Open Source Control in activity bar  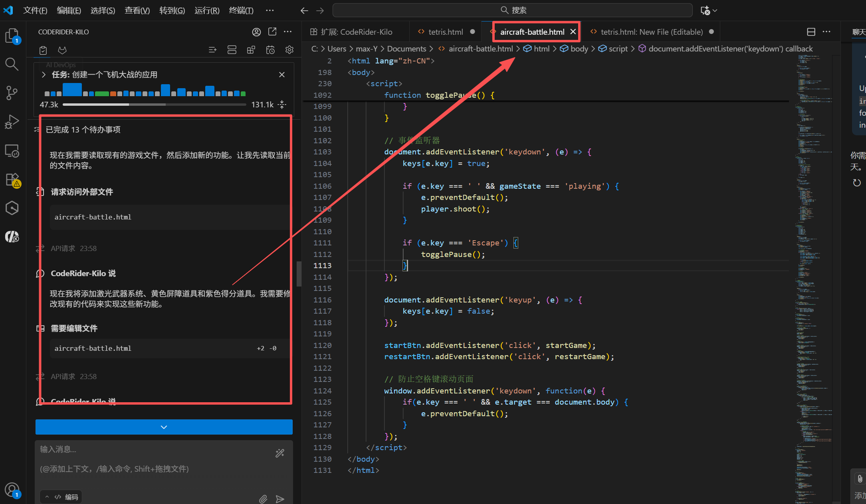pos(12,93)
